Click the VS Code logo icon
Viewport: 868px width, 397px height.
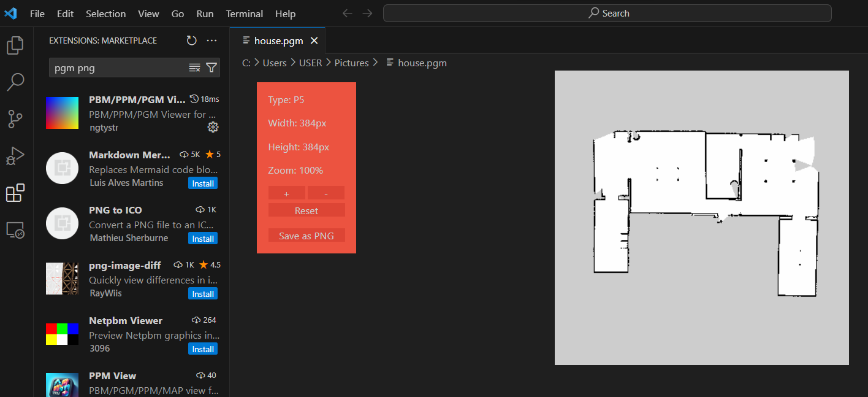tap(10, 13)
